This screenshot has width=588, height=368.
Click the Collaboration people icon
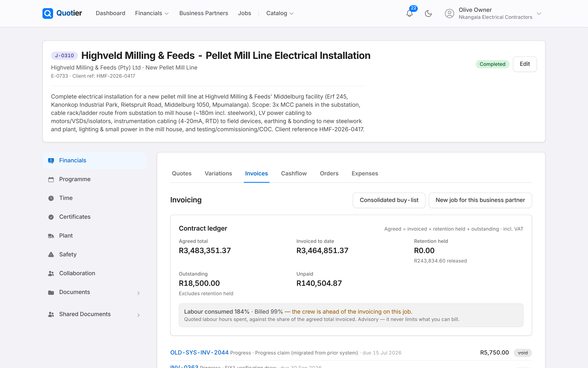pos(51,273)
